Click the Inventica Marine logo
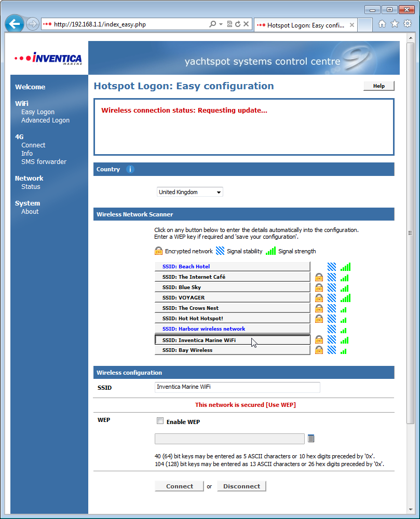 [x=48, y=59]
